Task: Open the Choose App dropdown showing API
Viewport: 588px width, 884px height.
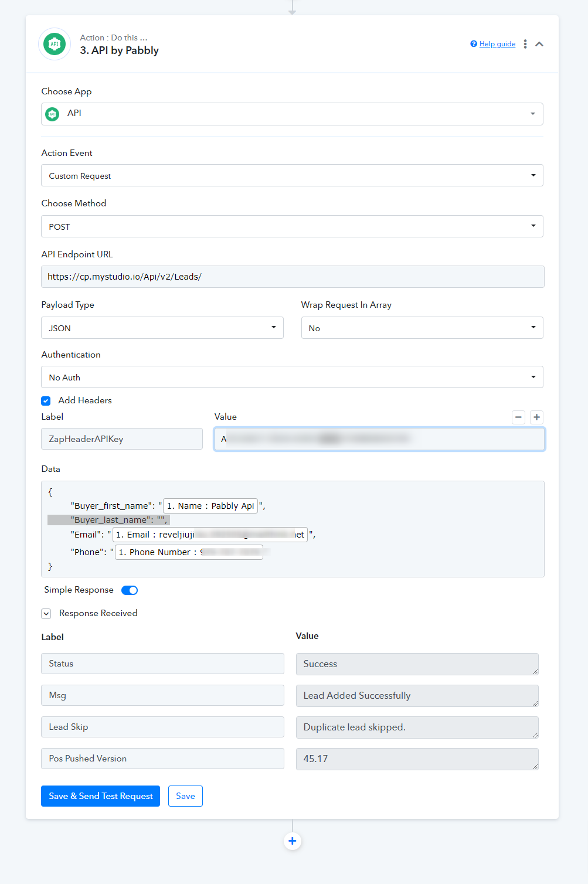Action: (292, 114)
